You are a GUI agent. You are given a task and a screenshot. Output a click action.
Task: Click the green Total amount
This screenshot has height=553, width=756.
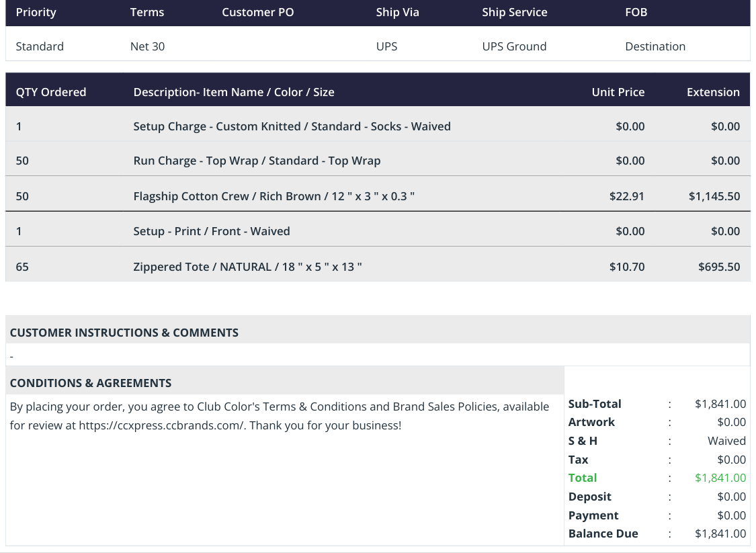click(720, 478)
